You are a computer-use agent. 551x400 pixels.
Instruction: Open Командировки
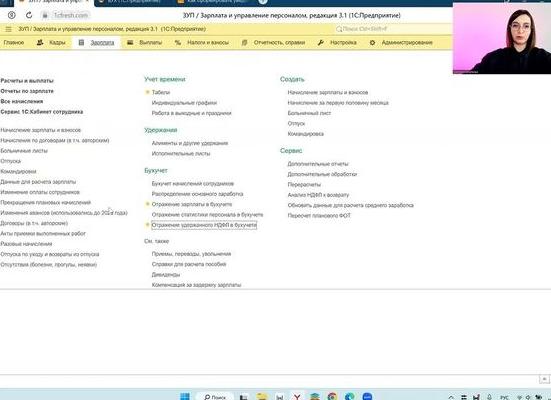[18, 172]
